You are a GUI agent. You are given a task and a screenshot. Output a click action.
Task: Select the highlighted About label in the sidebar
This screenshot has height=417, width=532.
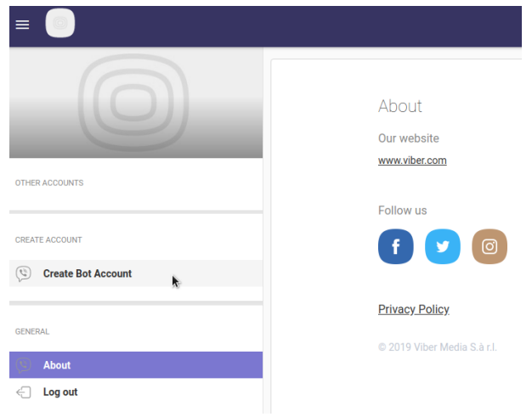[x=57, y=365]
